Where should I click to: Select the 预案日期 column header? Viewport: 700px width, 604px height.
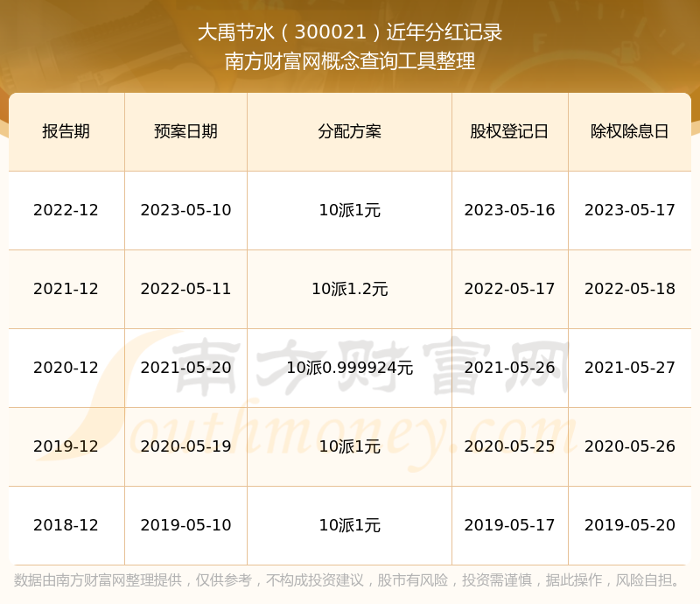(185, 131)
